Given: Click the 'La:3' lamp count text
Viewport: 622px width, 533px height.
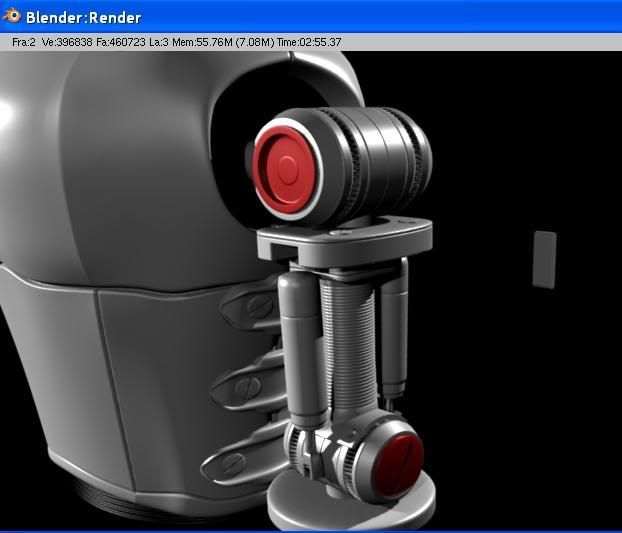Looking at the screenshot, I should click(159, 42).
